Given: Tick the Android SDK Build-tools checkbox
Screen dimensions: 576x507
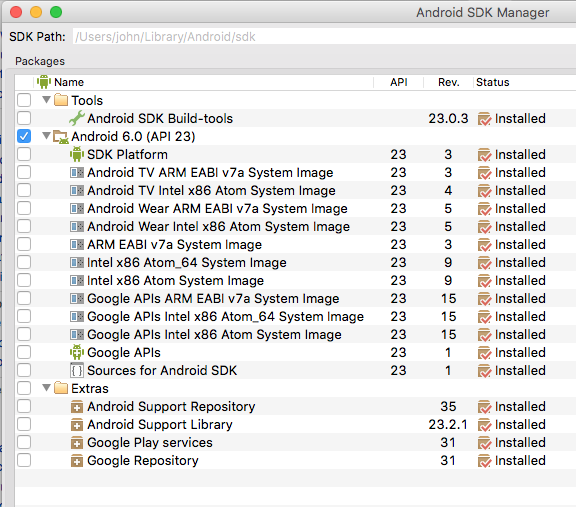Looking at the screenshot, I should click(24, 118).
